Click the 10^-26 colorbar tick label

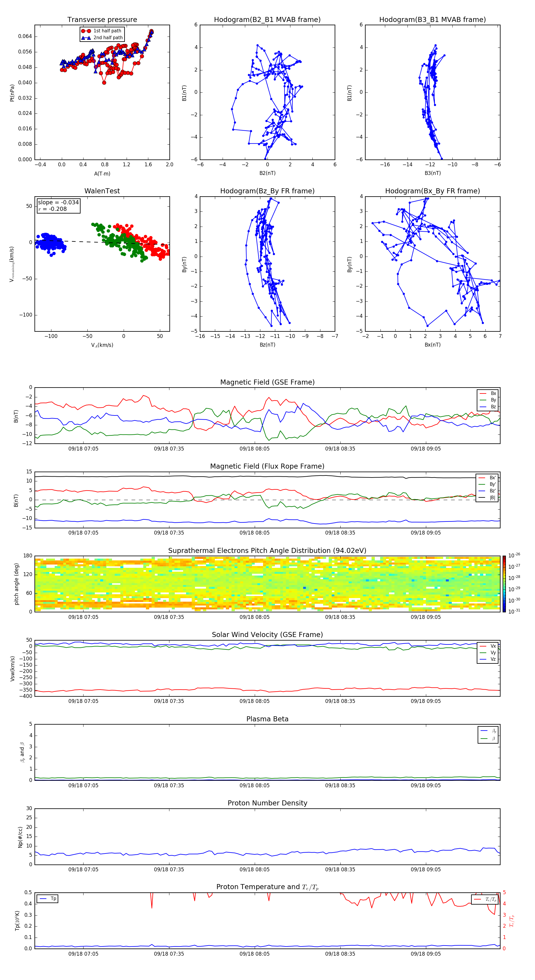click(514, 555)
